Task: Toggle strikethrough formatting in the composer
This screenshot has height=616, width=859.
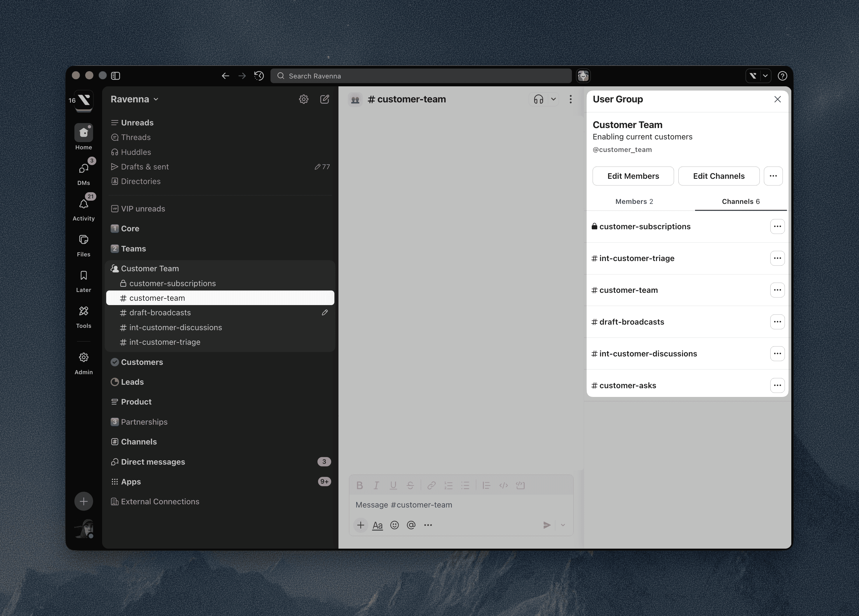Action: (411, 485)
